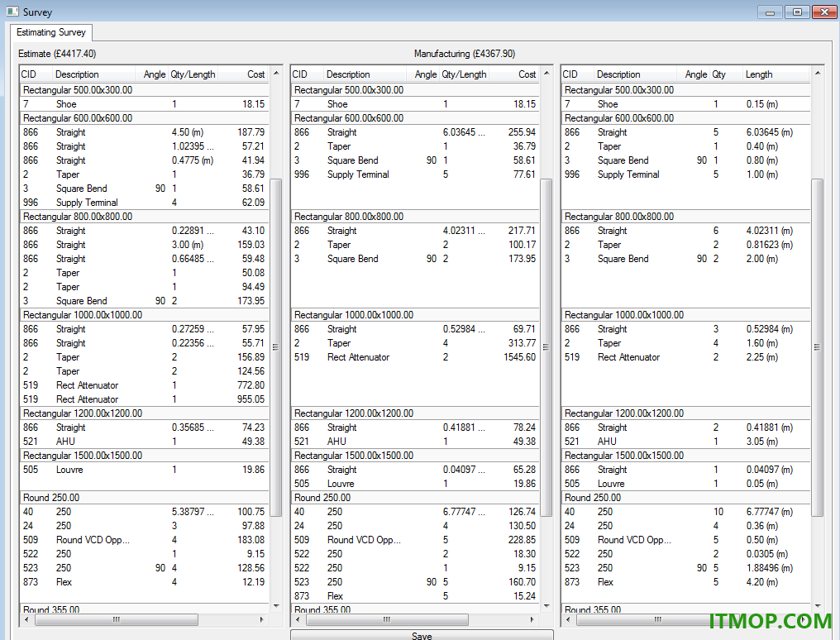Viewport: 840px width, 640px height.
Task: Click scroll-down arrow of Estimate list
Action: point(276,606)
